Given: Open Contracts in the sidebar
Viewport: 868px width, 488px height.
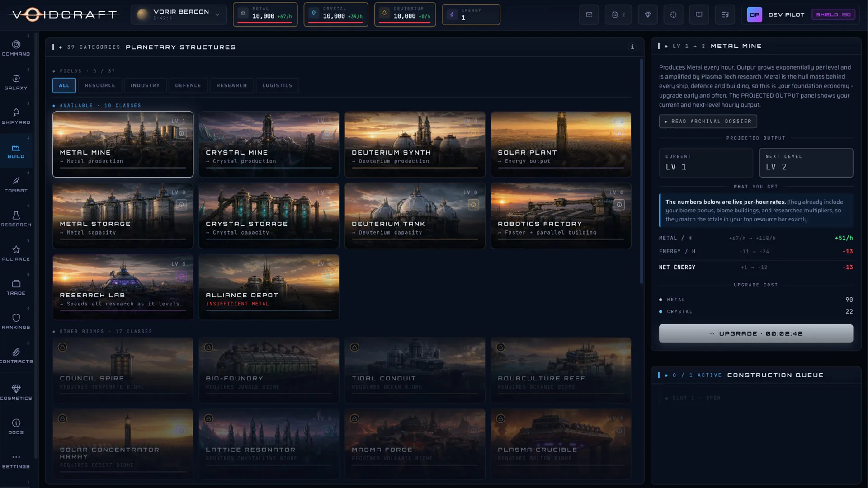Looking at the screenshot, I should 16,356.
